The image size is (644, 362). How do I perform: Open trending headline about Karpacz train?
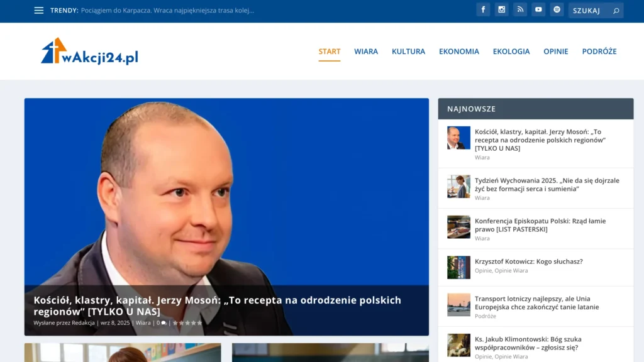[x=167, y=10]
